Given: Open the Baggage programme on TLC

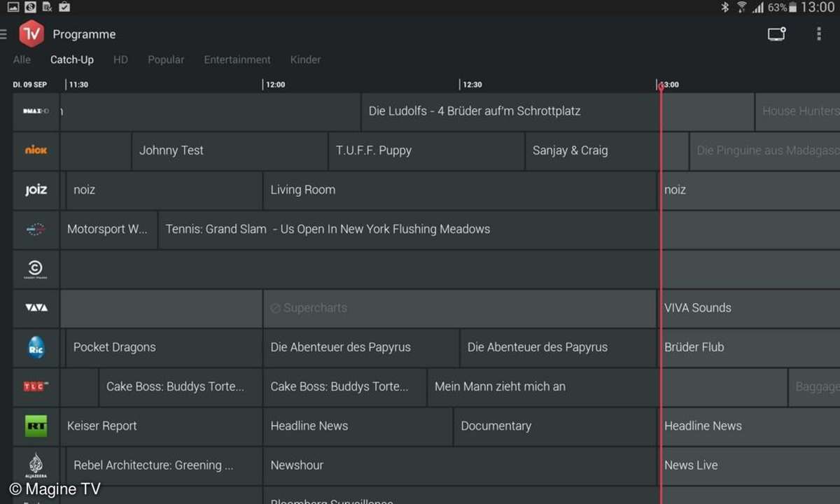Looking at the screenshot, I should click(x=814, y=386).
